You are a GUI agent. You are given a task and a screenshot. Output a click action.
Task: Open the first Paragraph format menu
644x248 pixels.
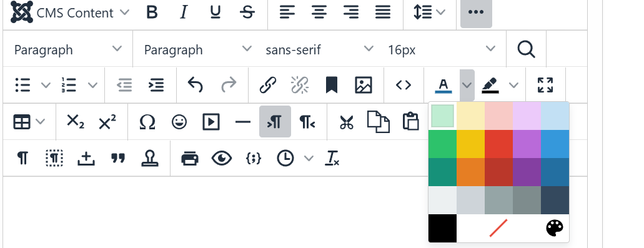pos(67,50)
